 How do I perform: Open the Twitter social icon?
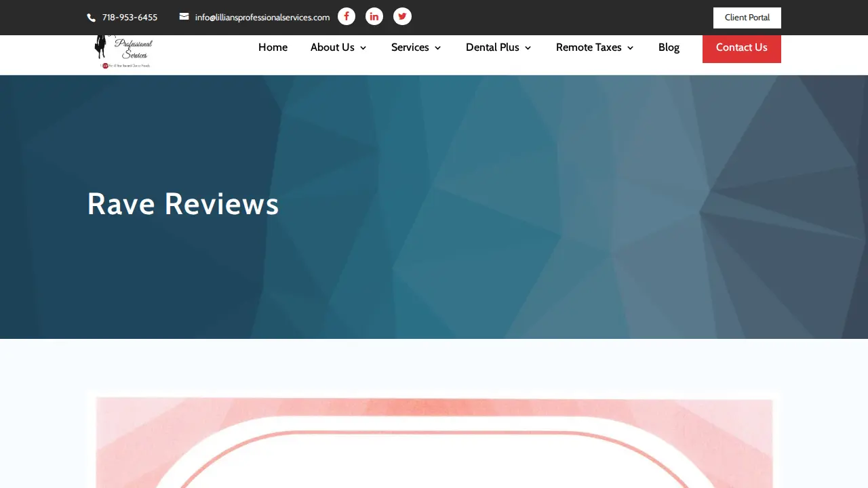coord(402,16)
